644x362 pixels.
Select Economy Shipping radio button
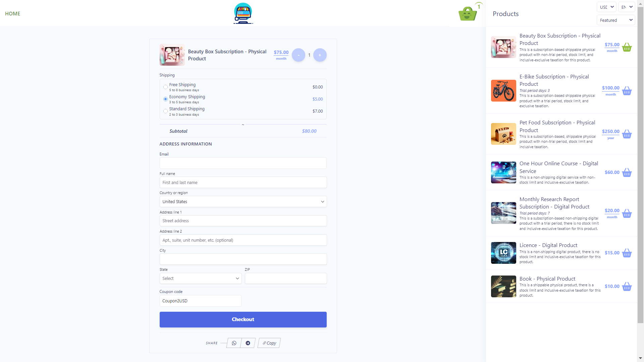[x=165, y=99]
